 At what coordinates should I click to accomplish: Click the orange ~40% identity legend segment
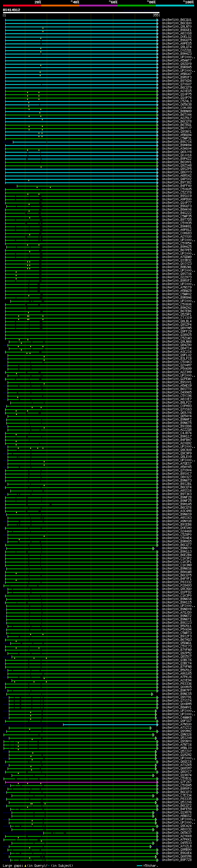coord(60,6)
